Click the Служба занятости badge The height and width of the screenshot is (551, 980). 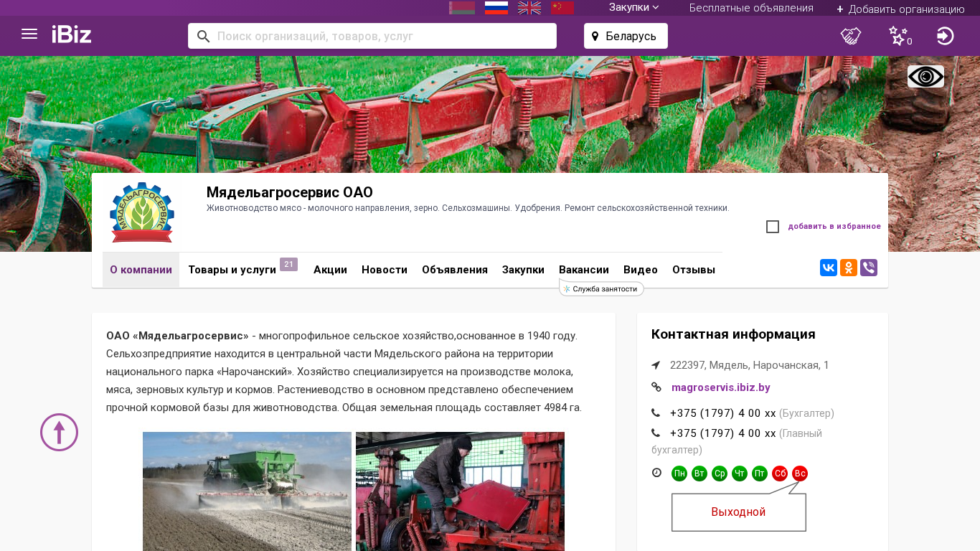click(601, 288)
